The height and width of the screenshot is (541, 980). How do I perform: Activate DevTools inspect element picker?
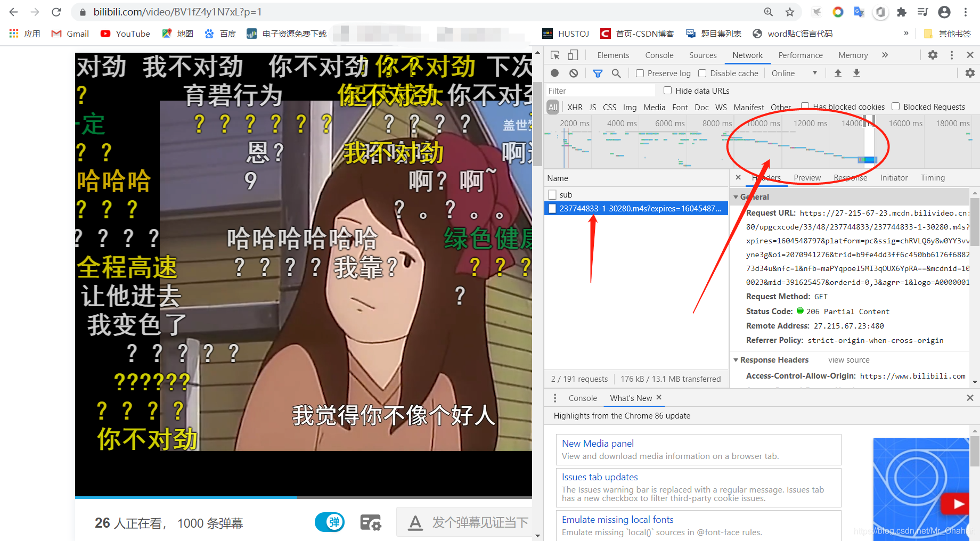555,55
